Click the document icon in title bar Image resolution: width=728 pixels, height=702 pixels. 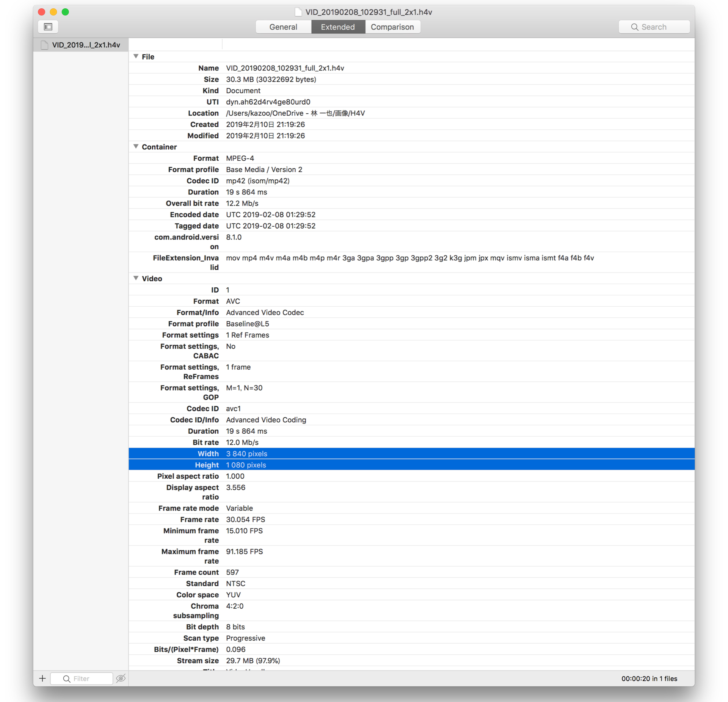pyautogui.click(x=298, y=12)
